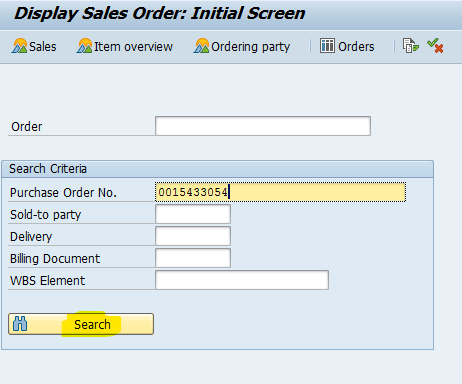Click the binoculars icon on Search button
This screenshot has width=462, height=384.
click(x=20, y=324)
